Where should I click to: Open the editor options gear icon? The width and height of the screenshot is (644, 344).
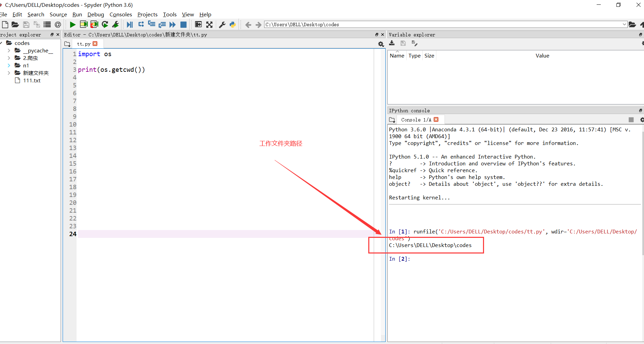[x=381, y=44]
